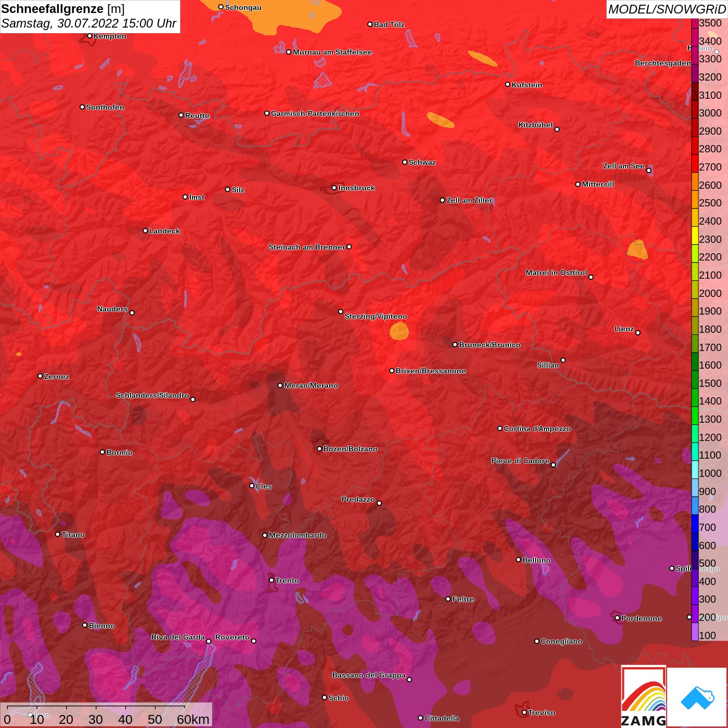The width and height of the screenshot is (728, 728).
Task: Click the 3500 m legend color swatch
Action: tap(695, 23)
